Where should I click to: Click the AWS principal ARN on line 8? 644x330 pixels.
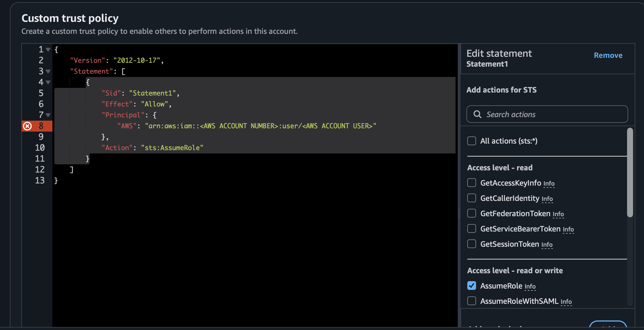(x=260, y=126)
